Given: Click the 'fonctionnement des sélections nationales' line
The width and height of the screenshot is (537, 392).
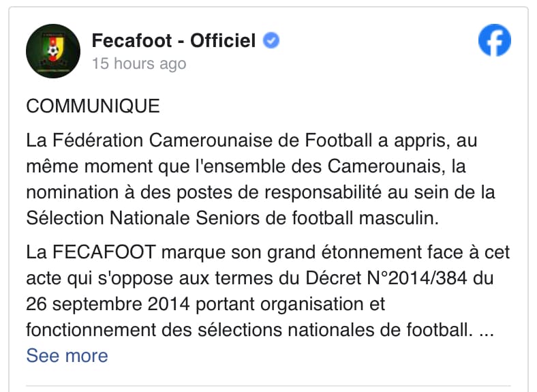Looking at the screenshot, I should tap(260, 330).
